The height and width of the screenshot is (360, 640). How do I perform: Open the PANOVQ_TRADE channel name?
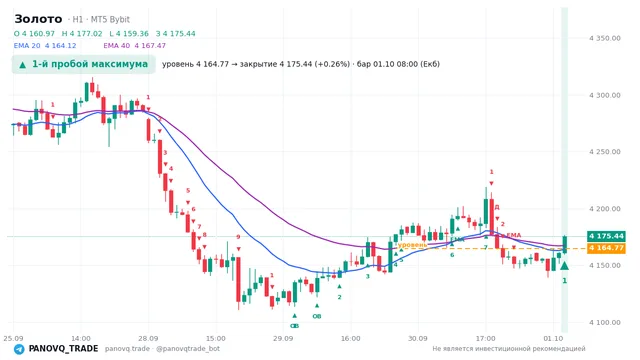click(63, 349)
